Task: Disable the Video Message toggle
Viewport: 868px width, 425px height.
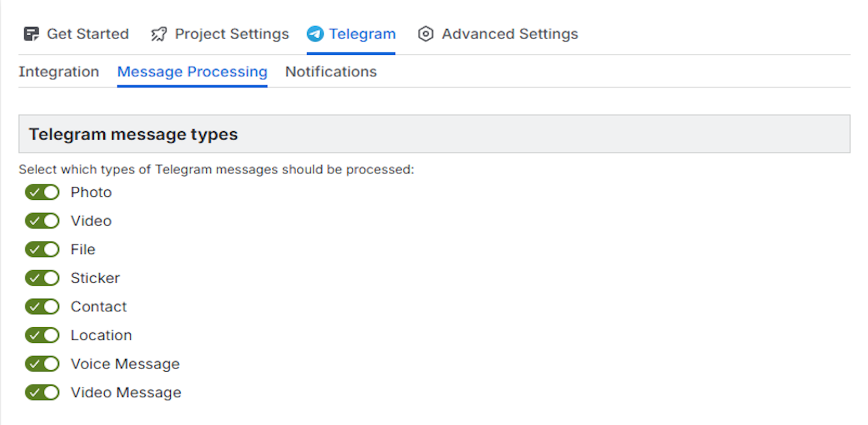Action: pyautogui.click(x=42, y=392)
